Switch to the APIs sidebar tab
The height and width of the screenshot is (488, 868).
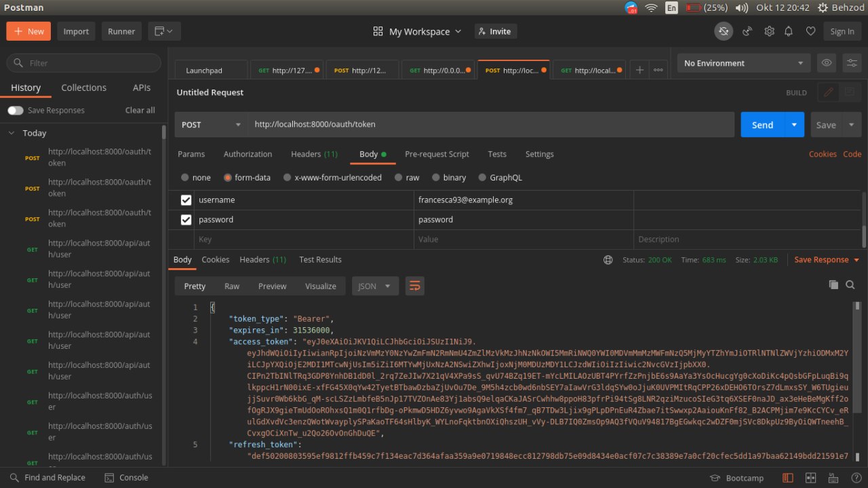(142, 88)
